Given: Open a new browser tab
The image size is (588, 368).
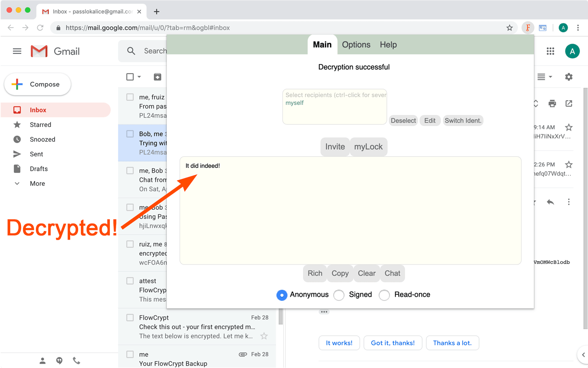Looking at the screenshot, I should pyautogui.click(x=156, y=11).
